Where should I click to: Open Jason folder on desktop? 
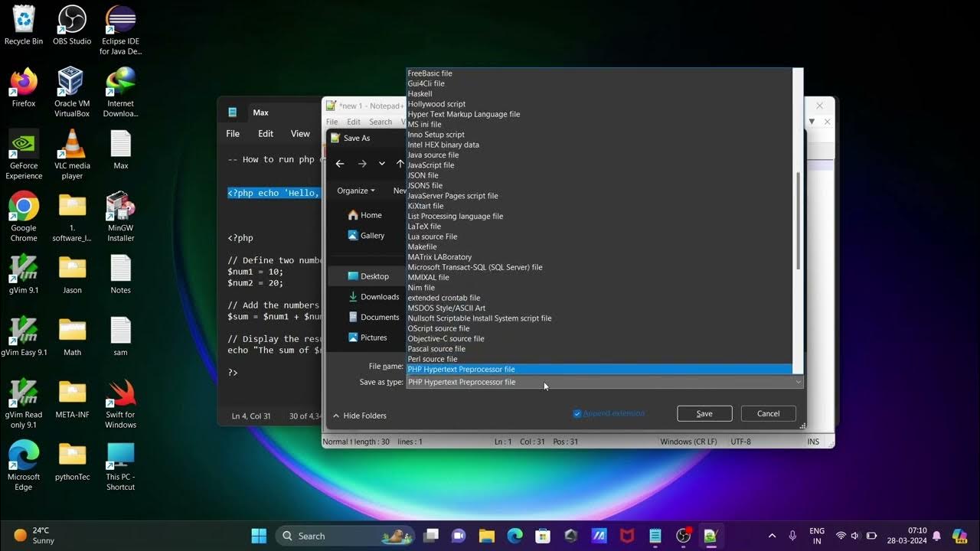72,274
